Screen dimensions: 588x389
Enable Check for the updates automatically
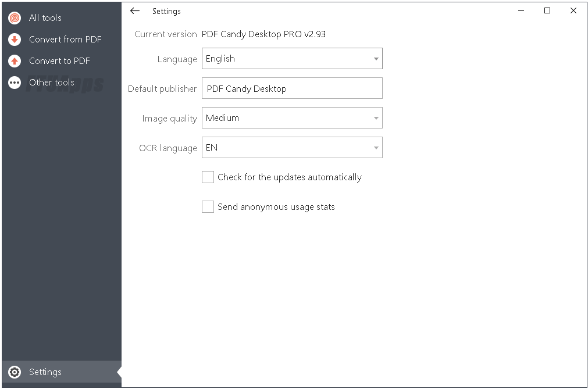pos(208,177)
